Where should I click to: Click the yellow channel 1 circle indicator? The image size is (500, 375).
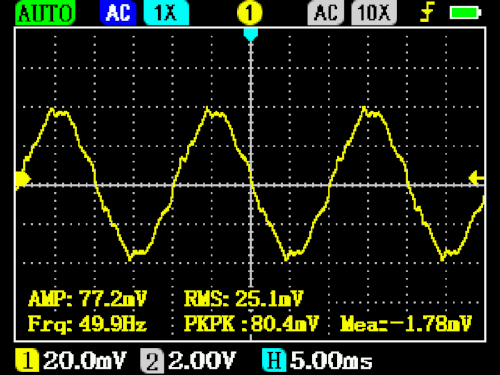pyautogui.click(x=250, y=13)
